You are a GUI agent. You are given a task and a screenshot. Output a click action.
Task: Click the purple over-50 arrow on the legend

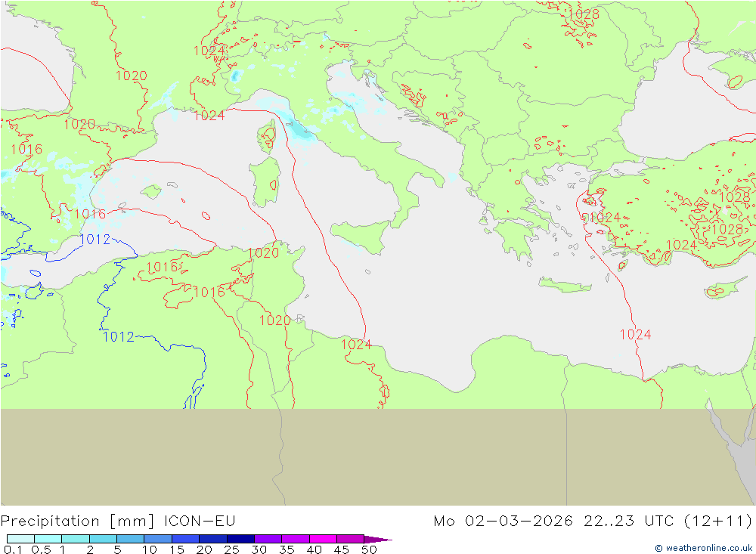[377, 539]
